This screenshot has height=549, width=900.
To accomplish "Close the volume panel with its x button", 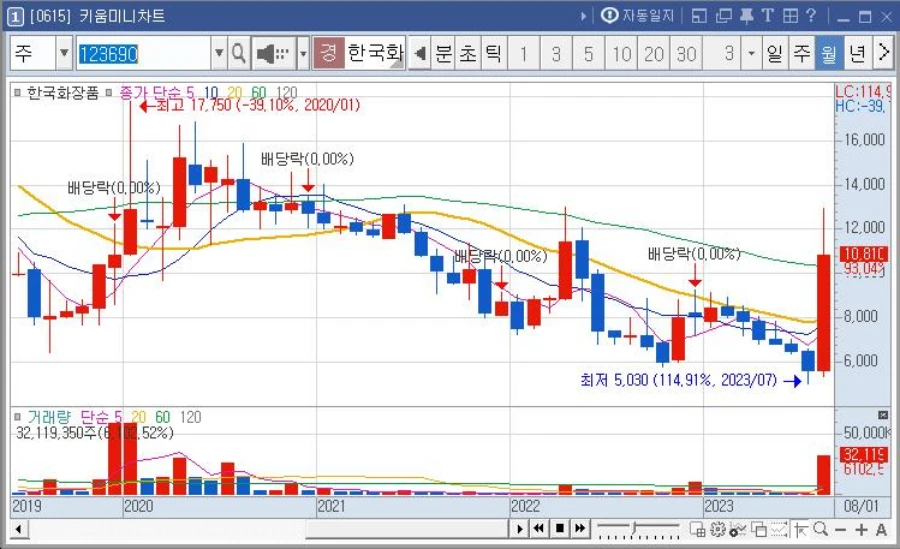I will tap(883, 415).
